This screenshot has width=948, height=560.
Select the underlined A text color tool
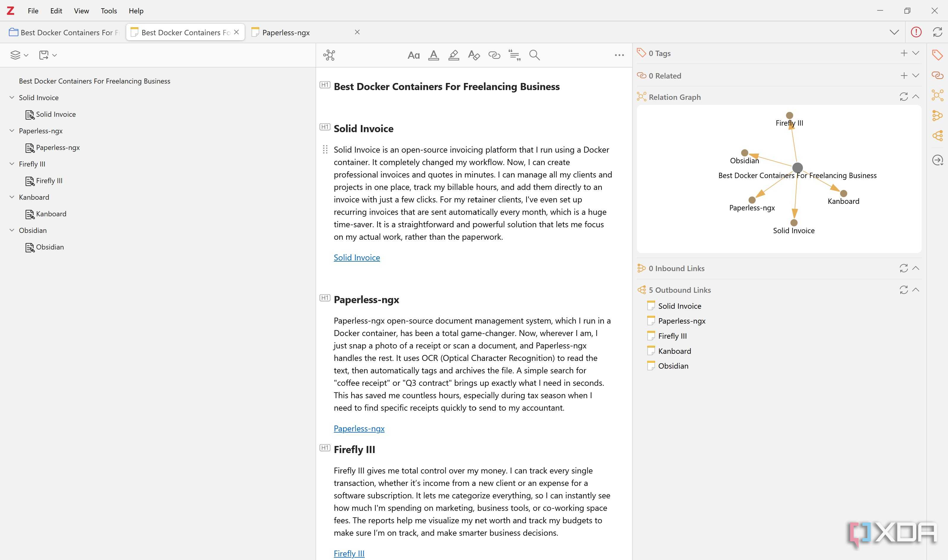[433, 55]
